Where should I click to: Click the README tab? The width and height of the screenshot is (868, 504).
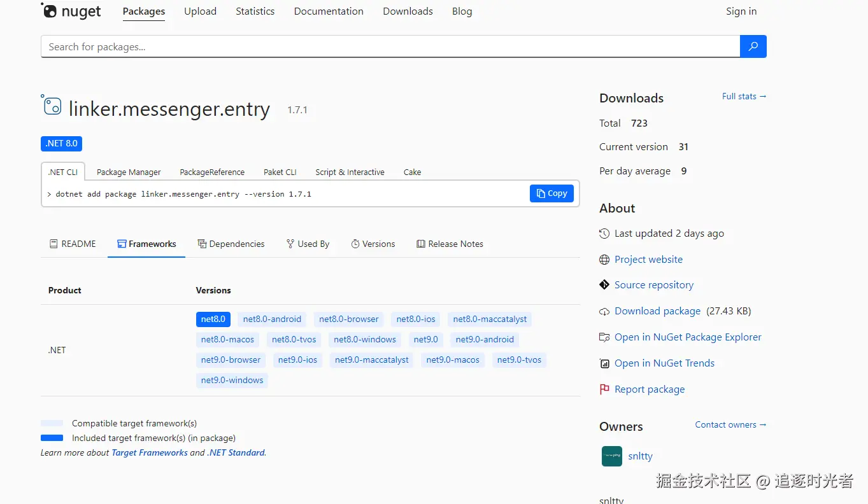(x=73, y=244)
